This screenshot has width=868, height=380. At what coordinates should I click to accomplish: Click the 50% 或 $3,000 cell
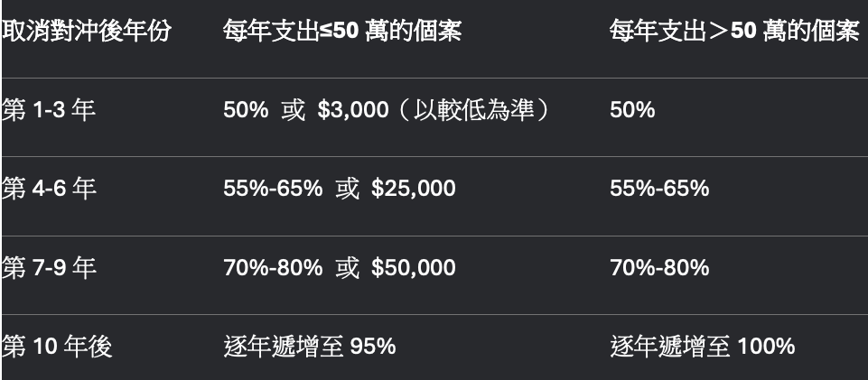click(x=306, y=110)
